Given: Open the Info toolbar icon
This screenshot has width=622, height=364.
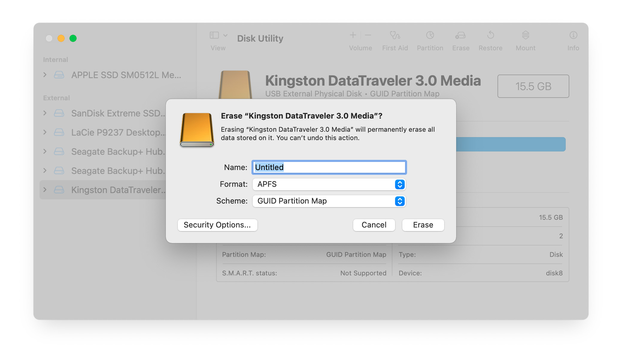Looking at the screenshot, I should [573, 36].
